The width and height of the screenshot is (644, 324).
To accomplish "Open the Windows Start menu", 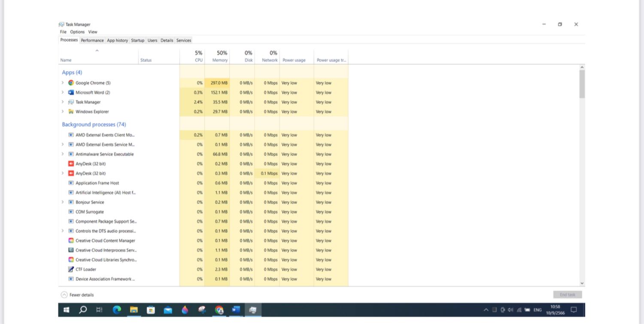I will [x=67, y=310].
